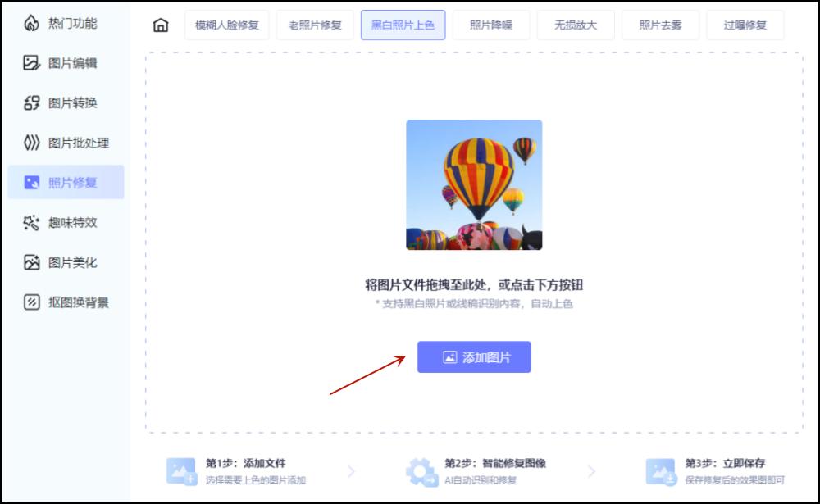Switch to 照片降噪 mode
This screenshot has height=504, width=820.
[491, 25]
